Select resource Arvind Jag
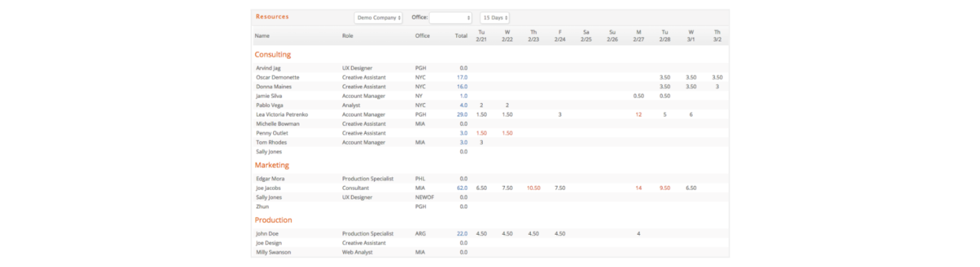 tap(268, 68)
